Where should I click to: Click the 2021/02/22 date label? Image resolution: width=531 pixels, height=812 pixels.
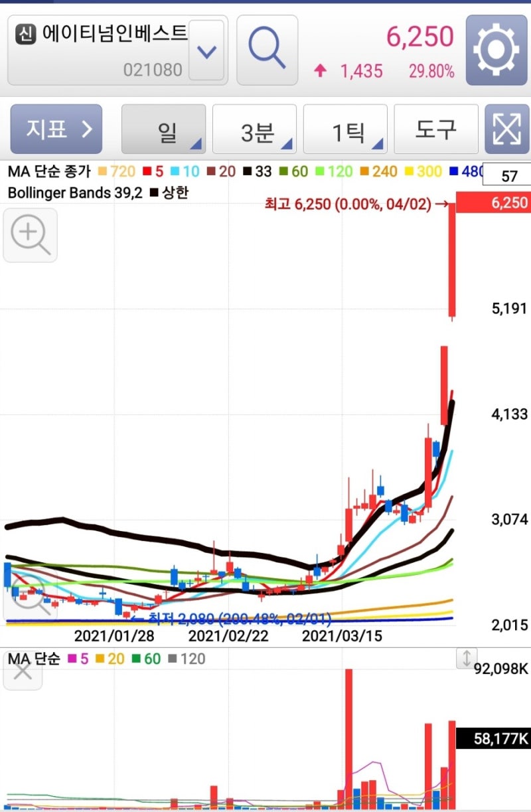tap(228, 636)
